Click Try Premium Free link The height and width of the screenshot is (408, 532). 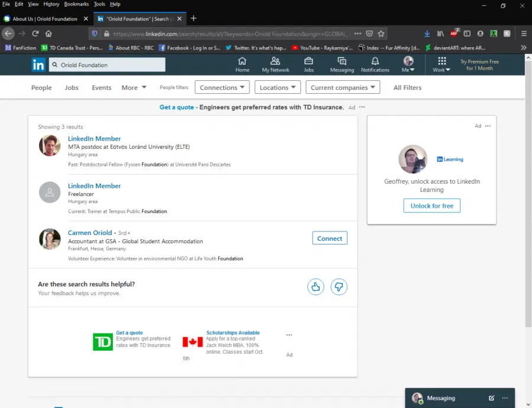click(x=479, y=65)
